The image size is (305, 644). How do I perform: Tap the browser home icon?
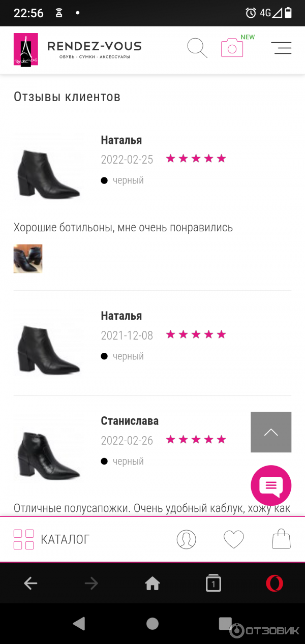[152, 583]
